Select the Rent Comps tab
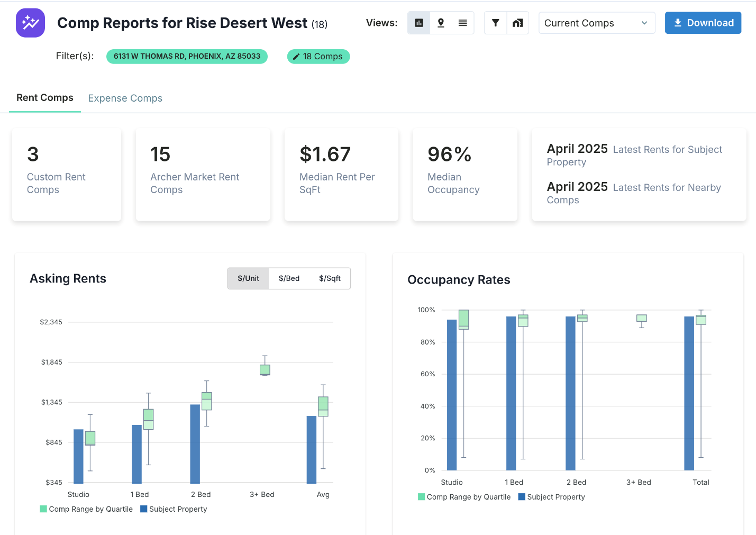Screen dimensions: 756x535 45,97
